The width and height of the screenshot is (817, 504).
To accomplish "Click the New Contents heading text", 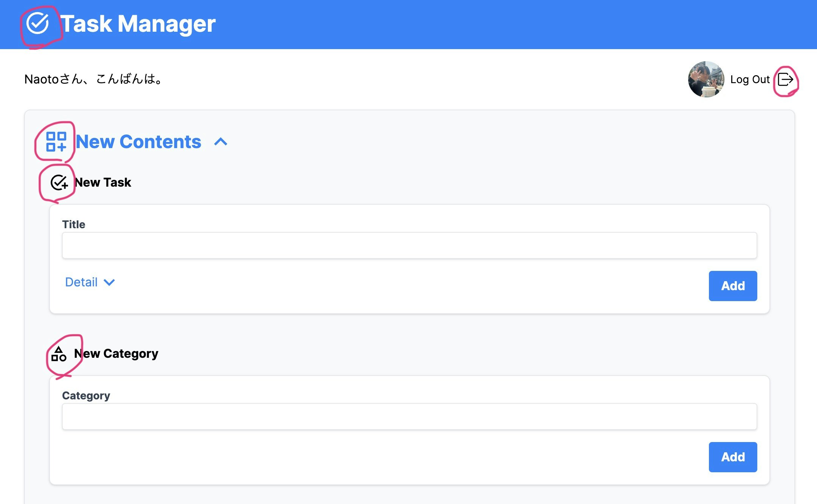I will tap(139, 142).
